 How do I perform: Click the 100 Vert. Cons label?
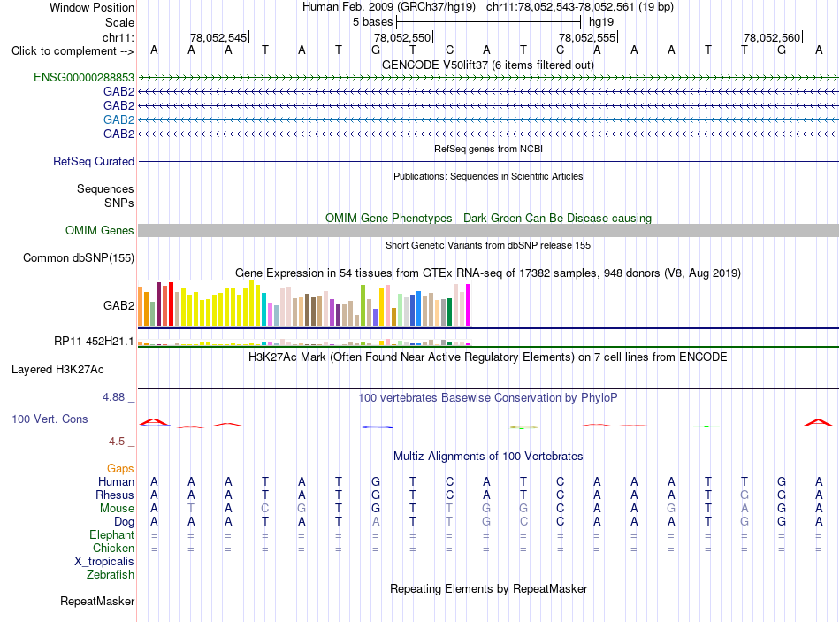click(50, 419)
